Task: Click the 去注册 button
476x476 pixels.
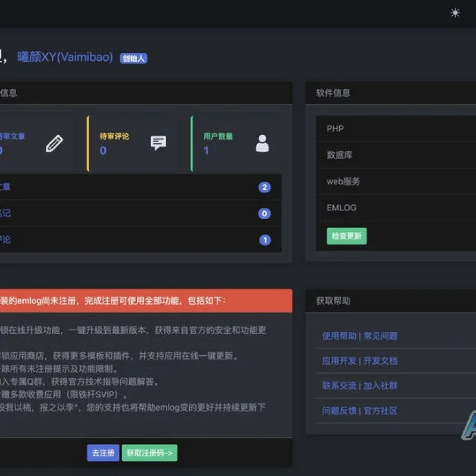Action: [103, 453]
